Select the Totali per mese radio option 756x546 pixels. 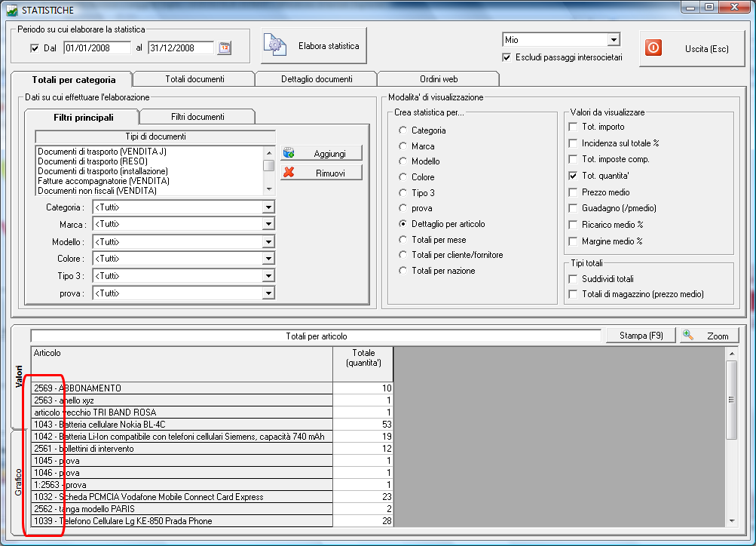[403, 240]
